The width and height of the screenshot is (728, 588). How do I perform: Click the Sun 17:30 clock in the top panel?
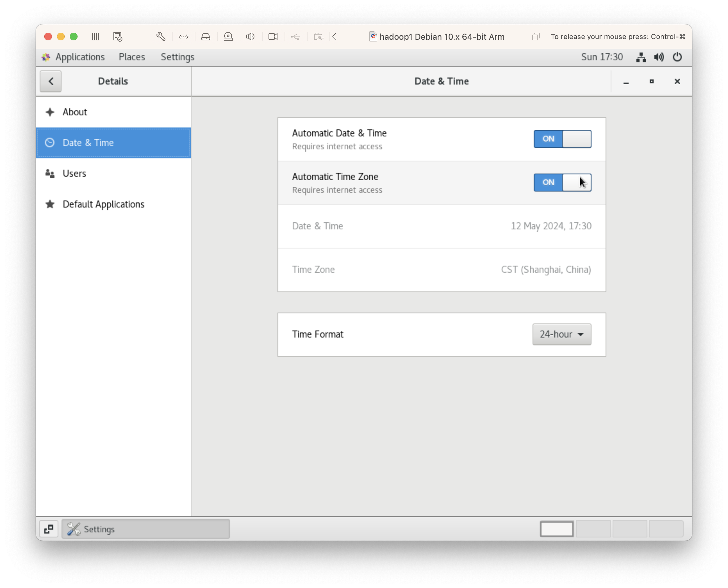pyautogui.click(x=602, y=57)
